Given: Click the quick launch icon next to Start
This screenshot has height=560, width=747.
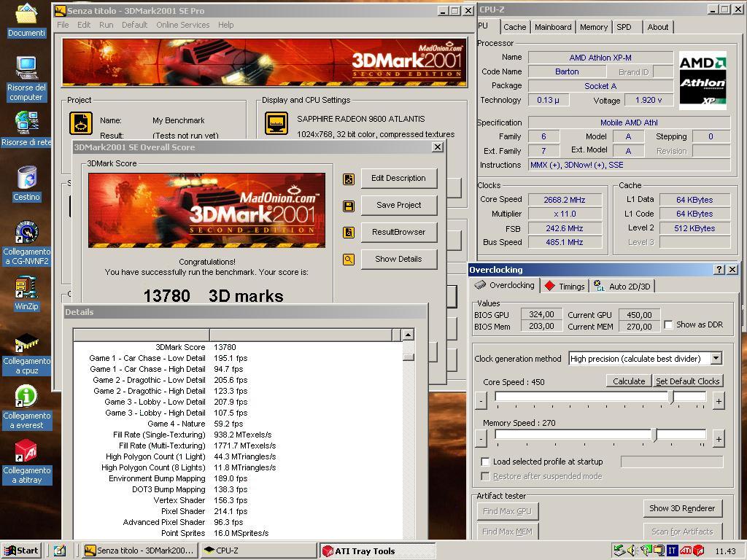Looking at the screenshot, I should click(60, 551).
